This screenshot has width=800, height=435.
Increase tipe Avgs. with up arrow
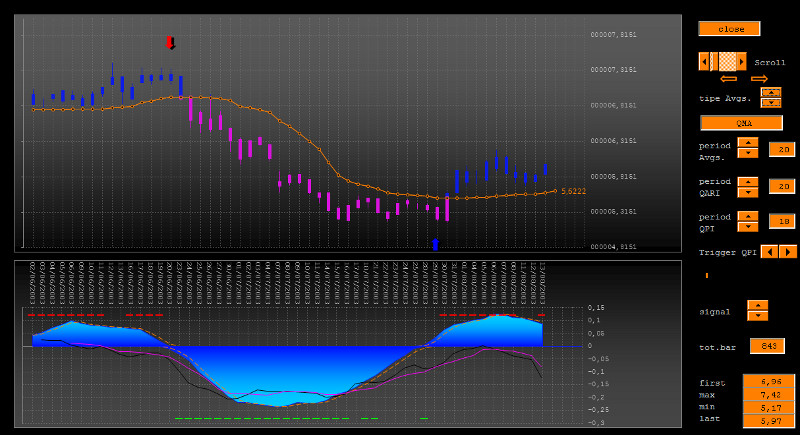tap(771, 92)
